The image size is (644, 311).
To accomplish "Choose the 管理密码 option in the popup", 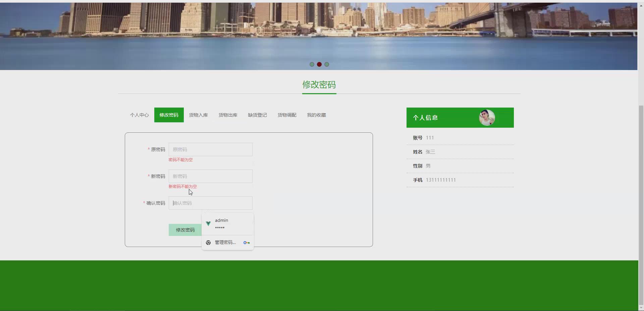I will click(225, 242).
